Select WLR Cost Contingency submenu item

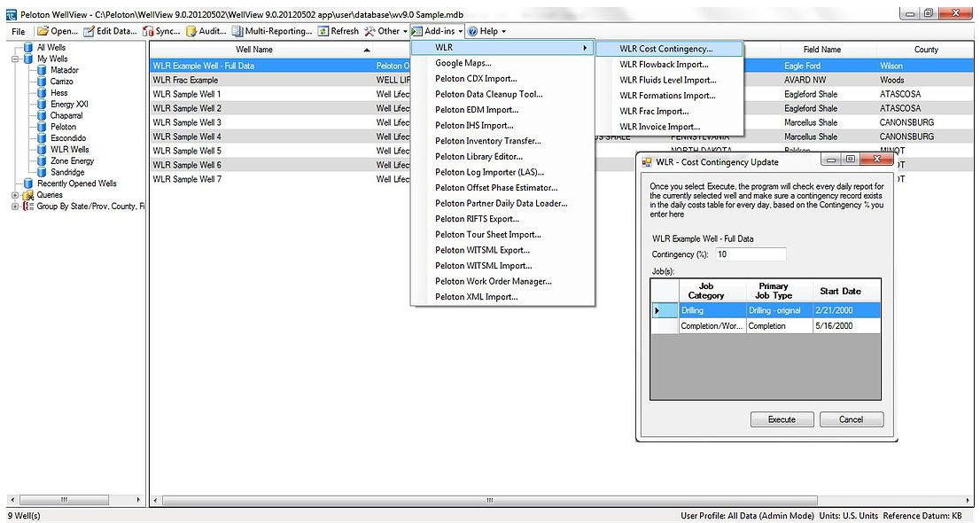coord(669,49)
